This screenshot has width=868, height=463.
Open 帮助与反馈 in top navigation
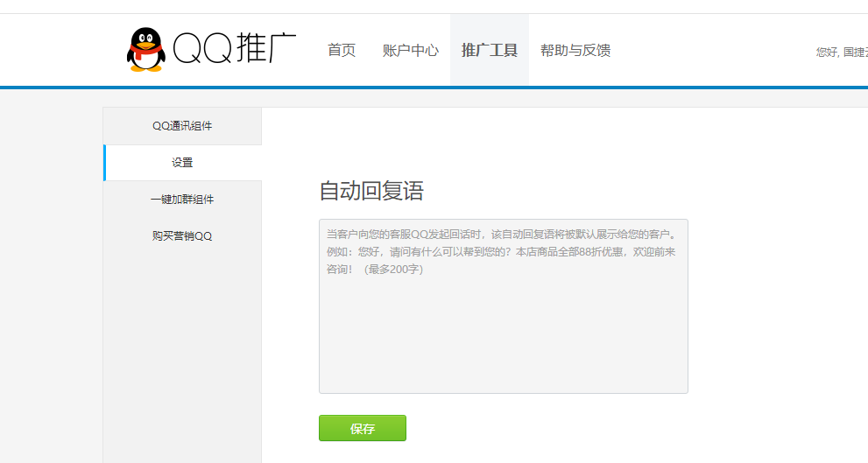pos(575,51)
